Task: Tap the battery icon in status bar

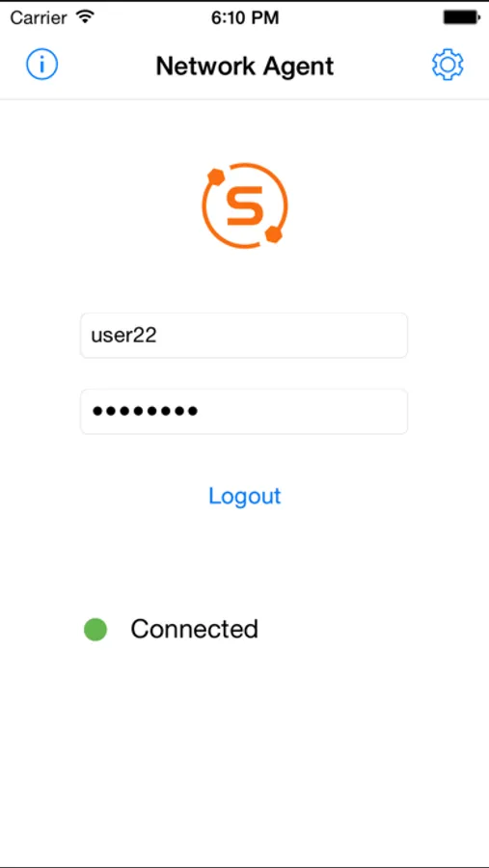Action: (x=461, y=17)
